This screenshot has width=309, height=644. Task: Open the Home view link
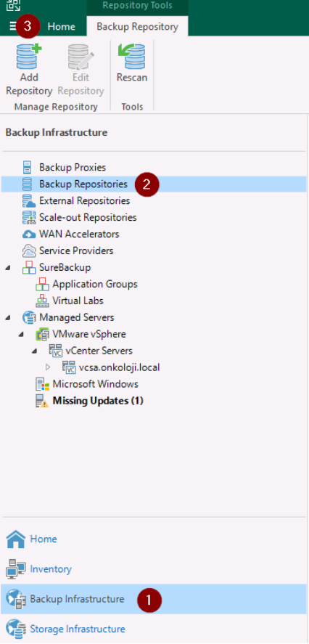pyautogui.click(x=44, y=539)
